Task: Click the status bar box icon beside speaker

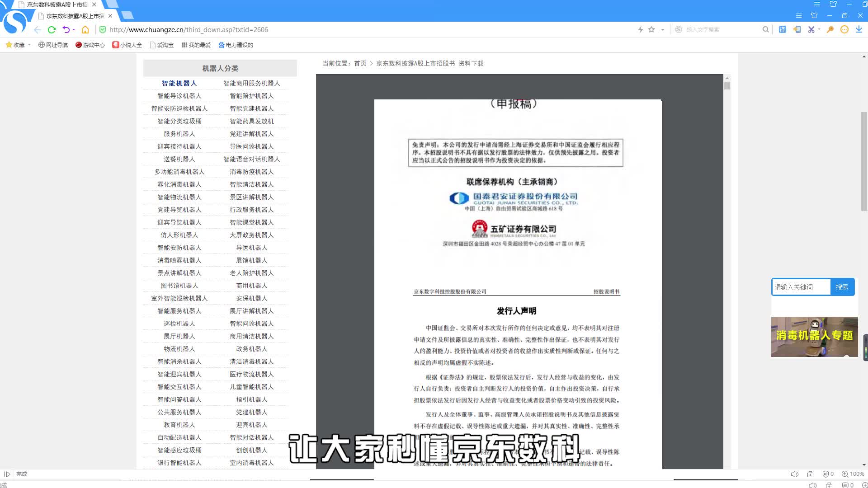Action: coord(810,474)
